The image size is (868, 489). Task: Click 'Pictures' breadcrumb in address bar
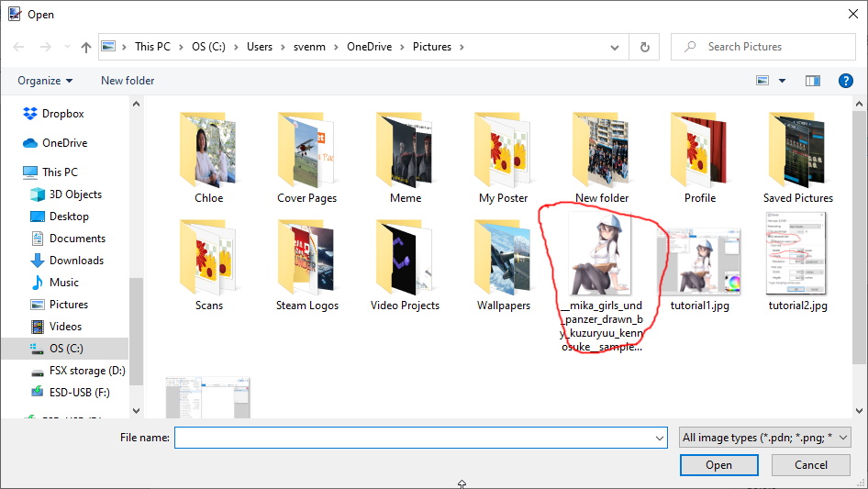432,47
